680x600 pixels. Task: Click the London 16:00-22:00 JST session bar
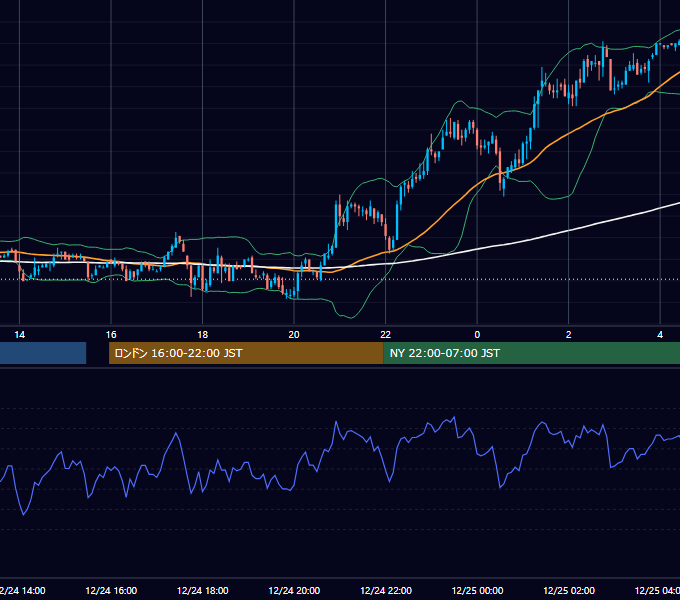246,353
